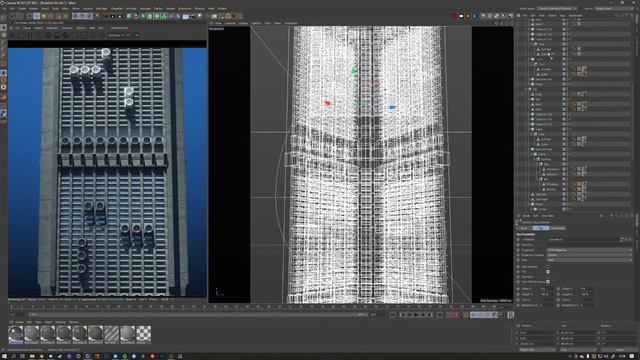Image resolution: width=640 pixels, height=360 pixels.
Task: Open the Windows Start menu
Action: (4, 356)
